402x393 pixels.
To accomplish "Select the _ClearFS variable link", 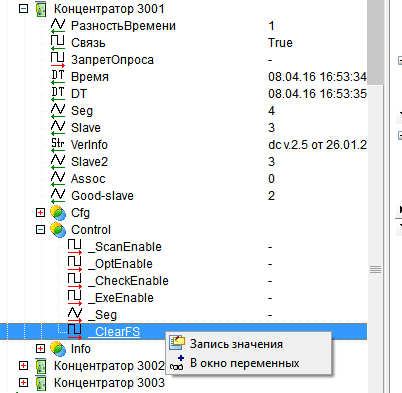I will [114, 332].
